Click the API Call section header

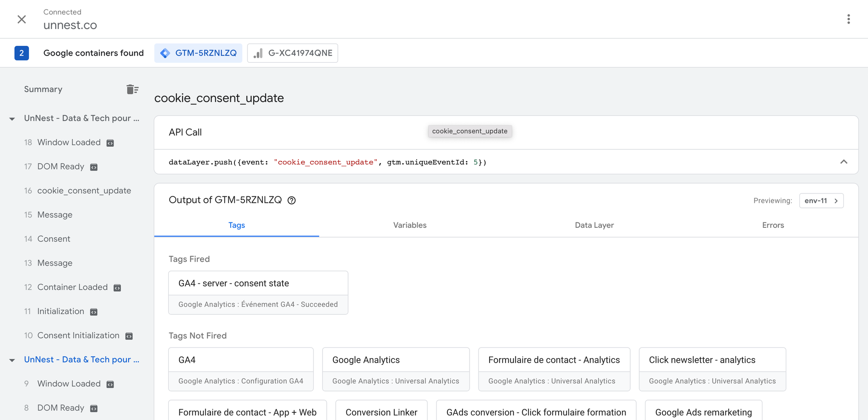coord(185,132)
